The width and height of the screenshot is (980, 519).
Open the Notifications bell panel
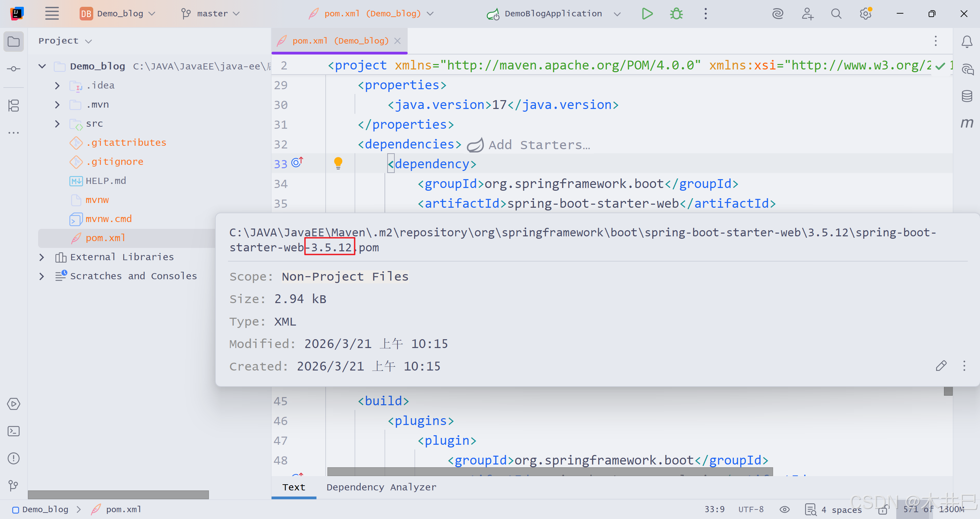tap(967, 41)
